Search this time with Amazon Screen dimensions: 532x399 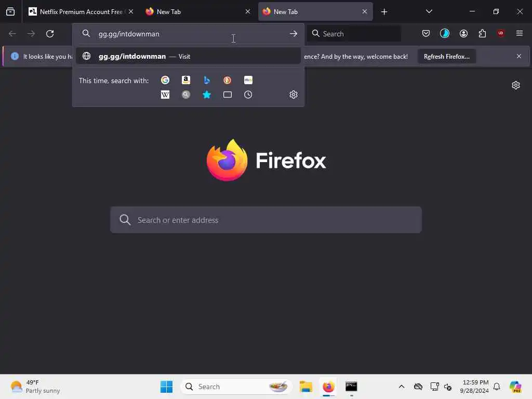186,80
